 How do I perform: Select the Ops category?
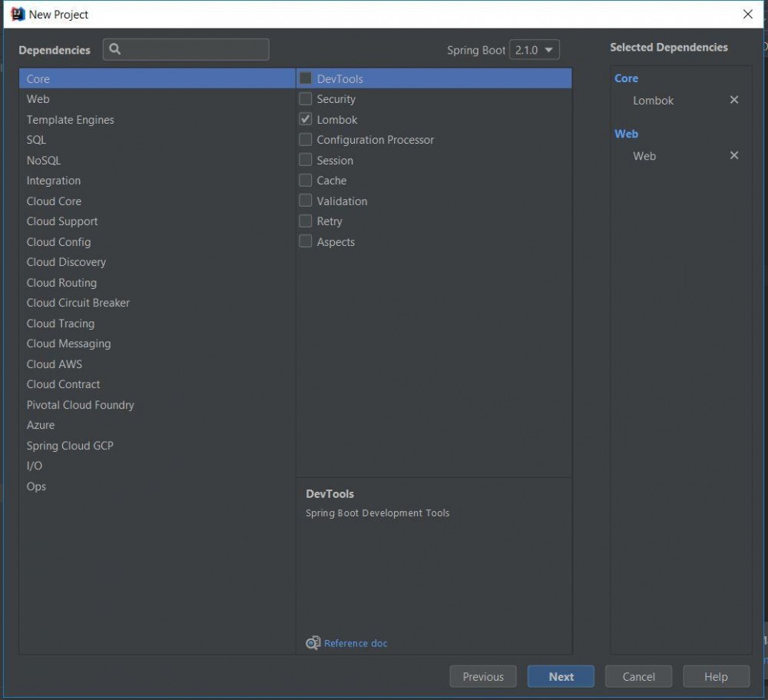[35, 486]
